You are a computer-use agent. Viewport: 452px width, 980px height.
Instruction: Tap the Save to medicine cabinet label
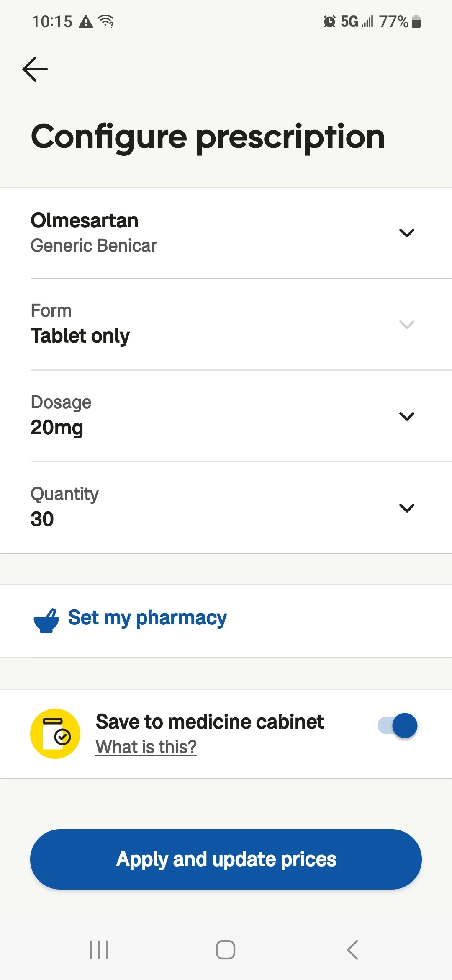(210, 722)
